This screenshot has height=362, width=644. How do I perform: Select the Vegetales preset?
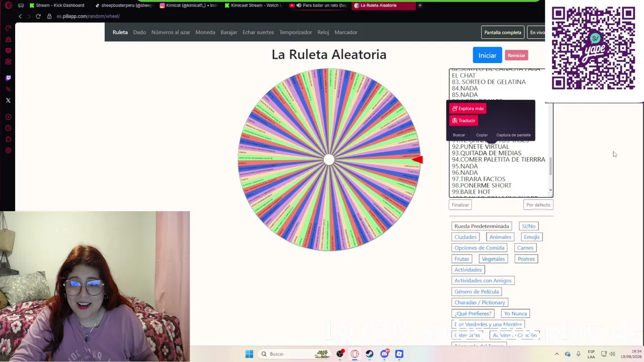(493, 259)
